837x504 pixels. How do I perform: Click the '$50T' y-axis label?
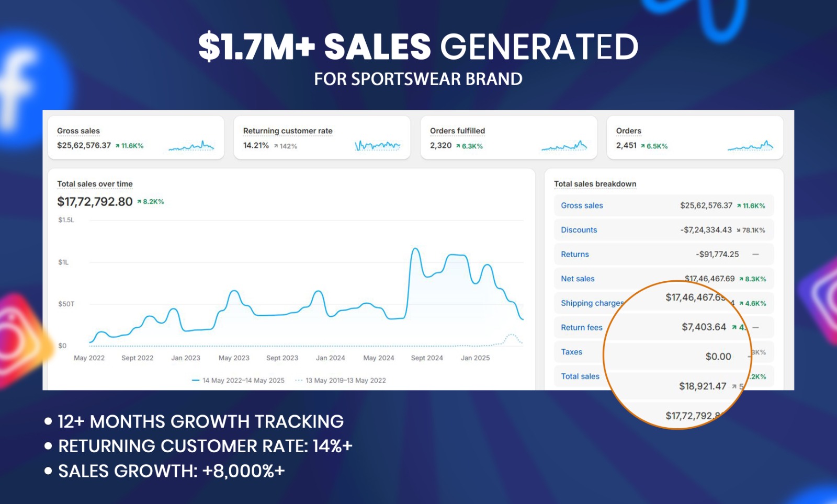pos(66,304)
